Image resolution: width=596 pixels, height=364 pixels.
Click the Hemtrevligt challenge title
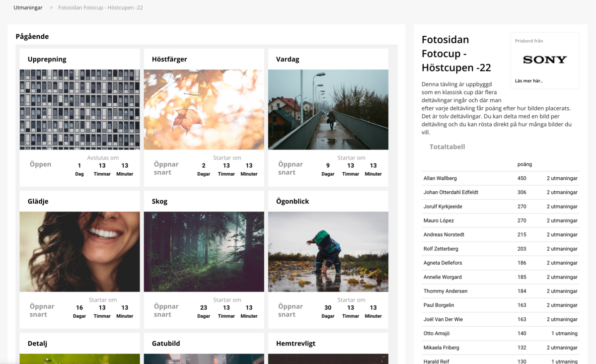(x=296, y=344)
